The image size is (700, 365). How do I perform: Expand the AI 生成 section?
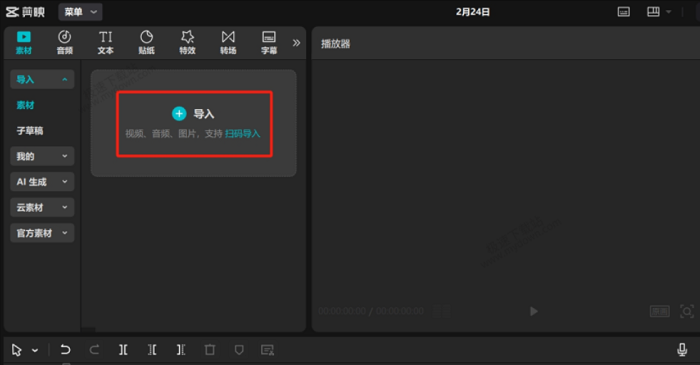tap(42, 182)
